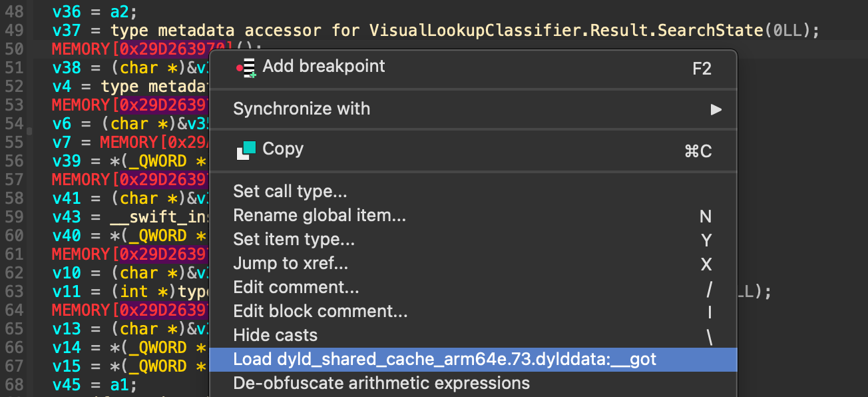
Task: Click variable v45 on line 68
Action: (x=65, y=386)
